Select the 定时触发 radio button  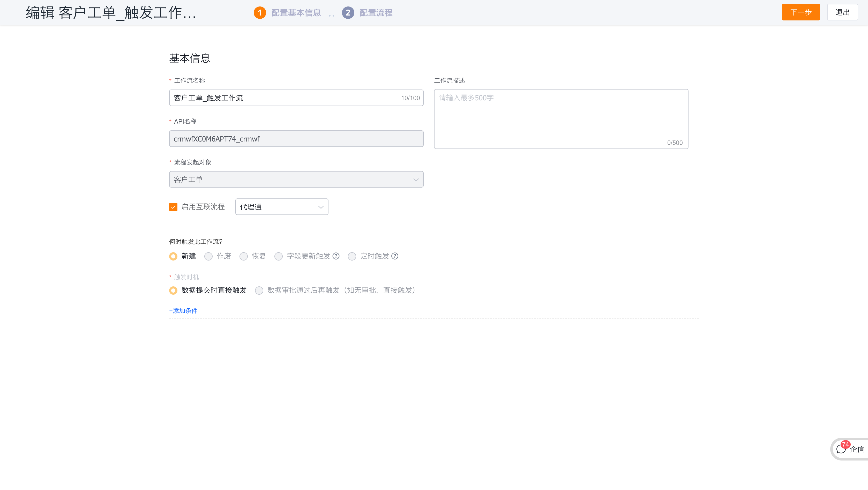click(x=352, y=256)
